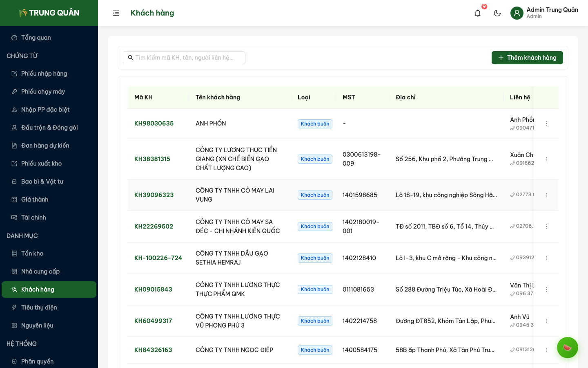
Task: Open the watermelon floating chat button
Action: (567, 348)
